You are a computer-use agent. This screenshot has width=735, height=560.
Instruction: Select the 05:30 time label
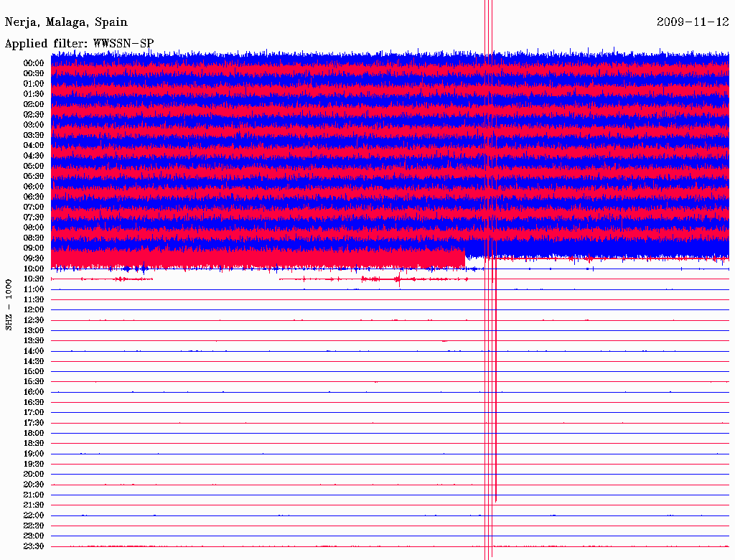click(34, 176)
